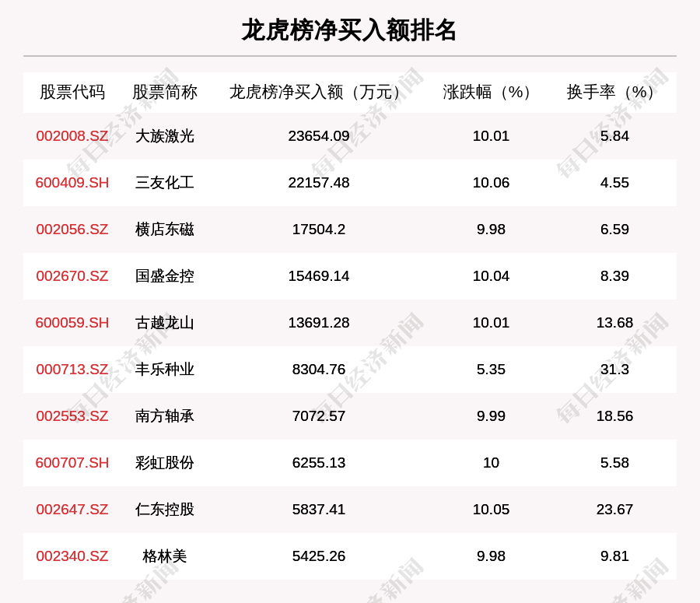
Task: Open stock code 002056.SZ
Action: click(x=72, y=229)
